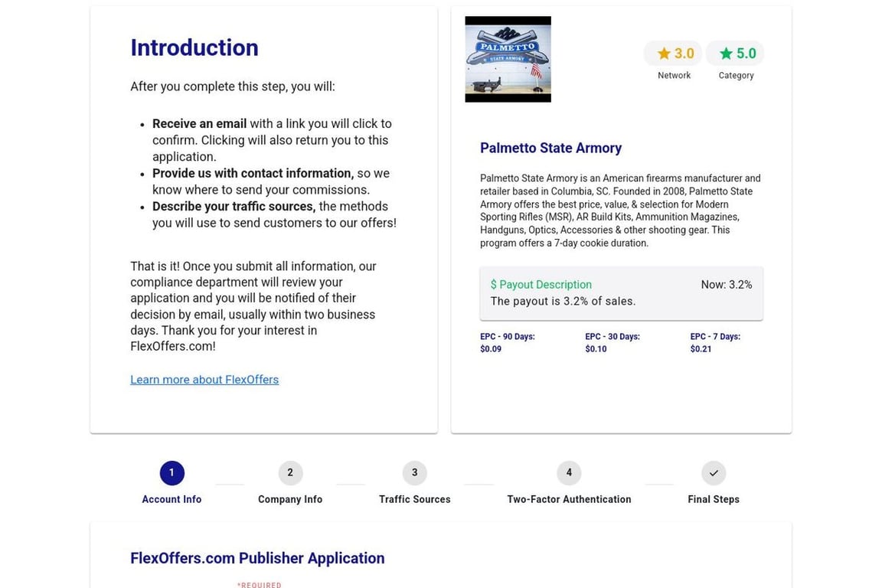Click the Final Steps label
Image resolution: width=882 pixels, height=588 pixels.
pos(714,499)
